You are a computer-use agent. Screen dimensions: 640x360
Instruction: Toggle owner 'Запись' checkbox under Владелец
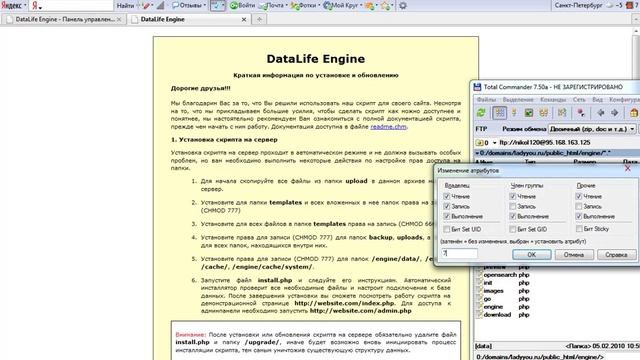pyautogui.click(x=447, y=207)
